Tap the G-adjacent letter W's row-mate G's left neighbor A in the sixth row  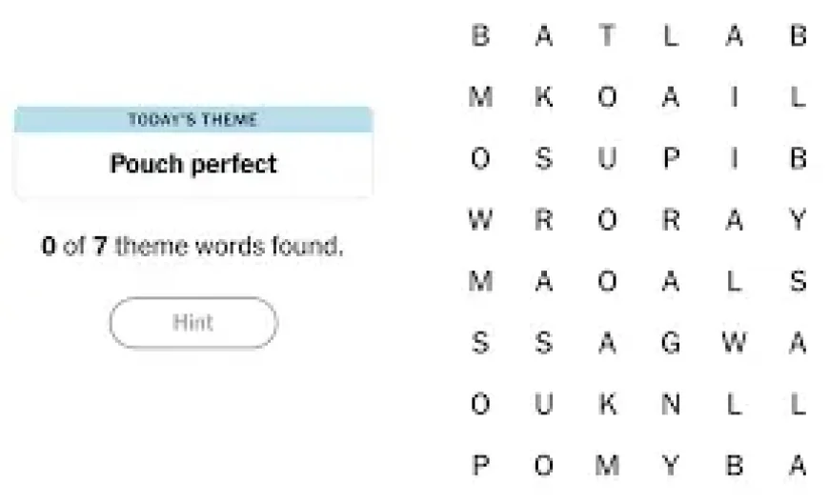pos(607,343)
